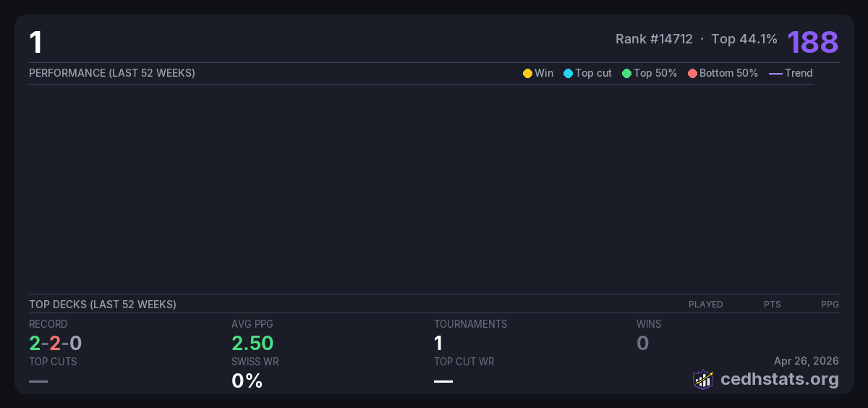
Task: Sort decks by PPG column
Action: pos(830,305)
